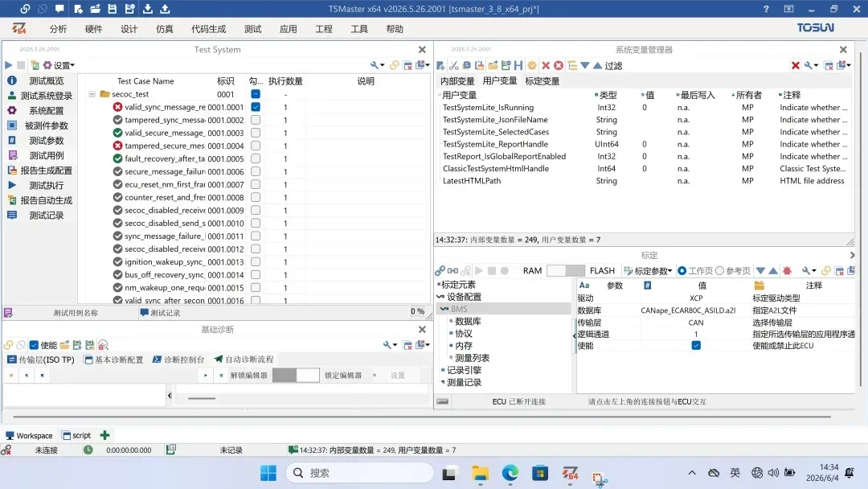This screenshot has width=868, height=489.
Task: Click the Windows search box
Action: (360, 473)
